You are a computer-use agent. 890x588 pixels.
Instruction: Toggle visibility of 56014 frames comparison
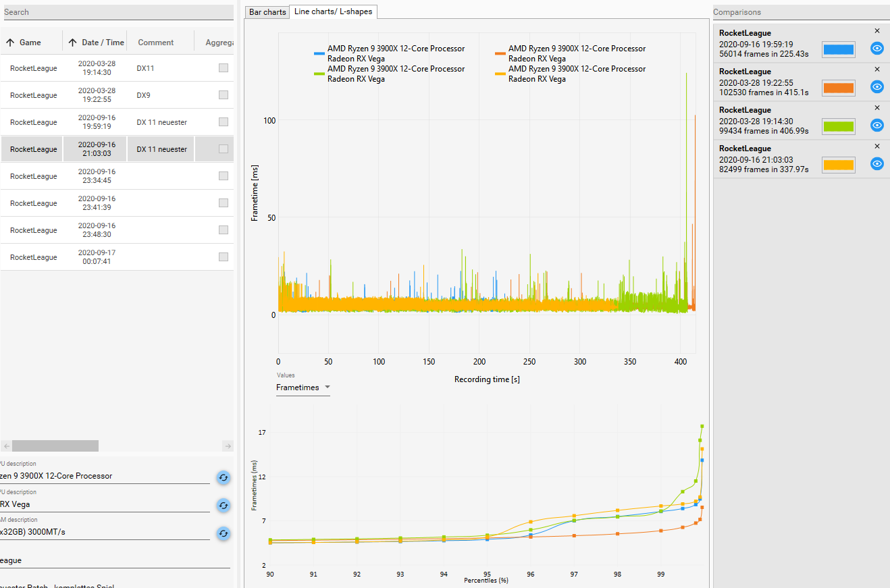tap(876, 49)
